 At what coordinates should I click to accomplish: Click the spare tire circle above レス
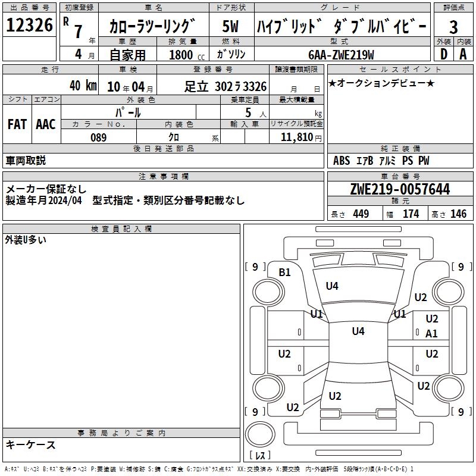tap(260, 434)
